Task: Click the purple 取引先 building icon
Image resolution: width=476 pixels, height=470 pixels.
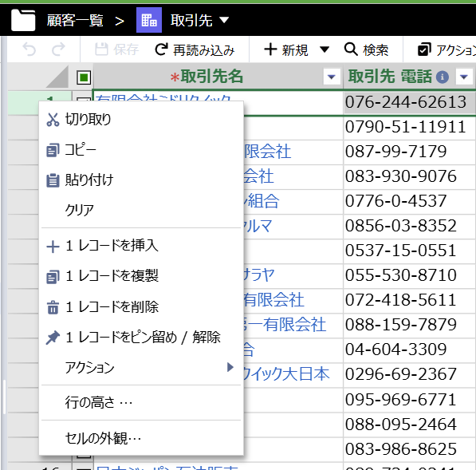Action: point(149,20)
